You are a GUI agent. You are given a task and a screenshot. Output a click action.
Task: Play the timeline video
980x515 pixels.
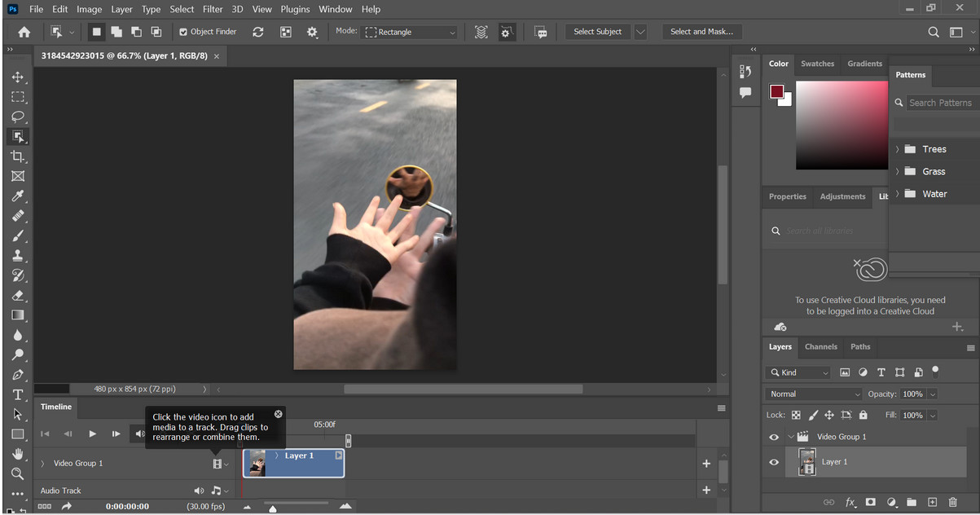(x=92, y=434)
